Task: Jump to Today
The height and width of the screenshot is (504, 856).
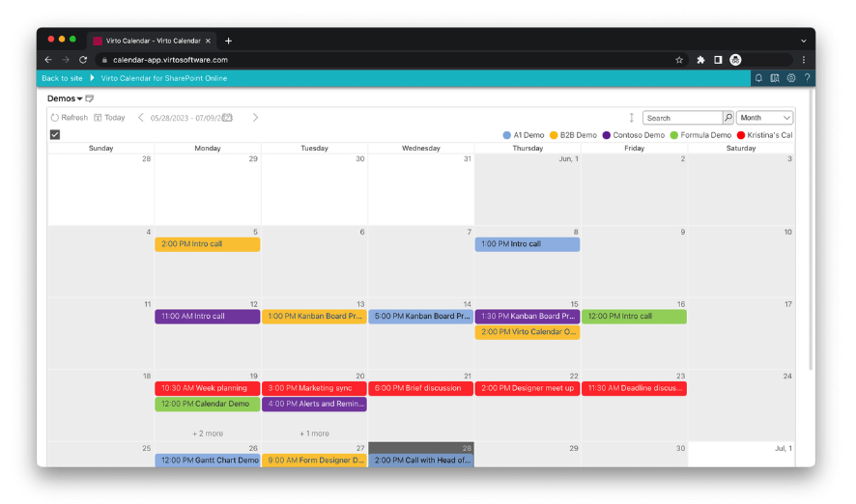Action: (x=109, y=117)
